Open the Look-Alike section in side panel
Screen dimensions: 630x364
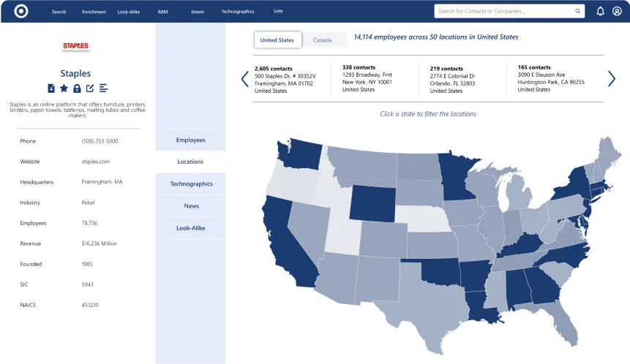click(x=190, y=227)
